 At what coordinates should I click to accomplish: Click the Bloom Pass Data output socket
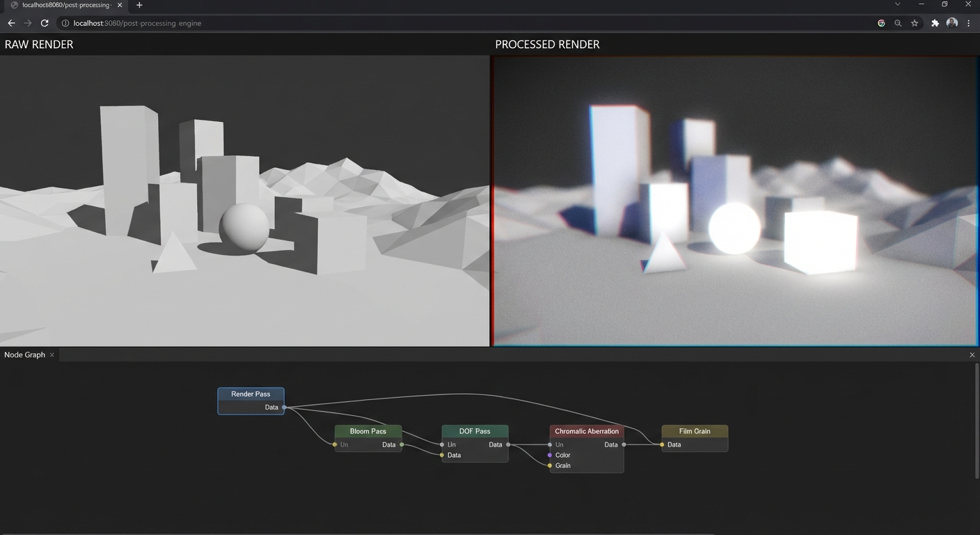click(x=402, y=444)
